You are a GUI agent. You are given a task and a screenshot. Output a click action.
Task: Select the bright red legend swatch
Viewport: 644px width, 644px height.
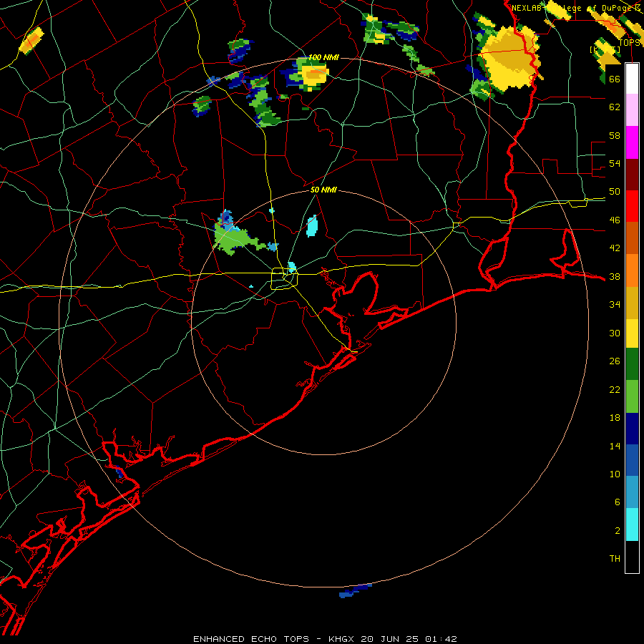632,206
